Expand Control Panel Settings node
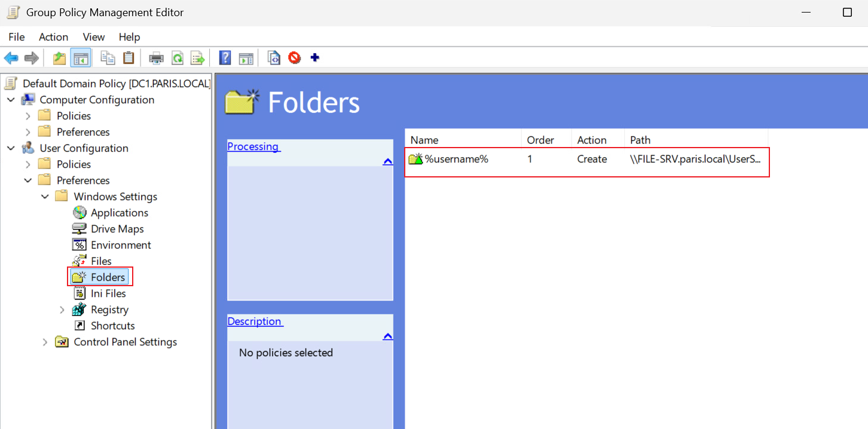The image size is (868, 429). point(45,342)
